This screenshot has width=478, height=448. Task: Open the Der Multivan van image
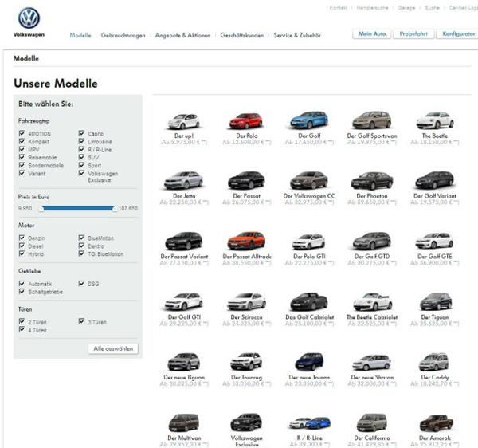pos(183,422)
